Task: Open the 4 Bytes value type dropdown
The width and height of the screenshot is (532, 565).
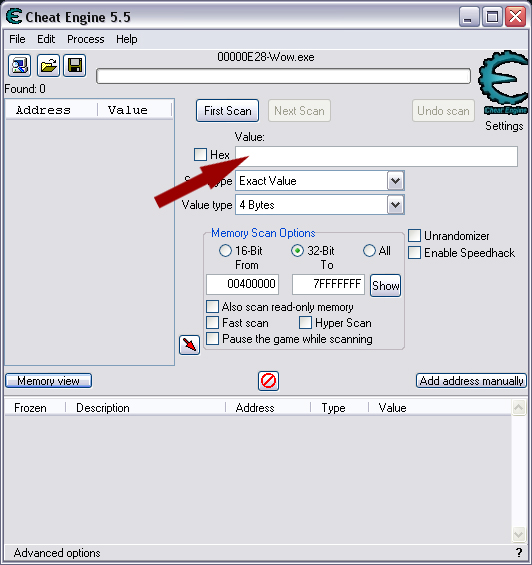Action: point(395,205)
